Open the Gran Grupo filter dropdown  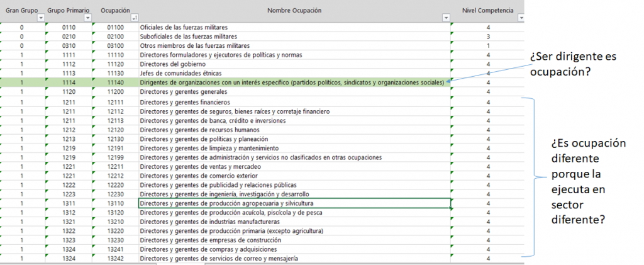click(x=42, y=18)
